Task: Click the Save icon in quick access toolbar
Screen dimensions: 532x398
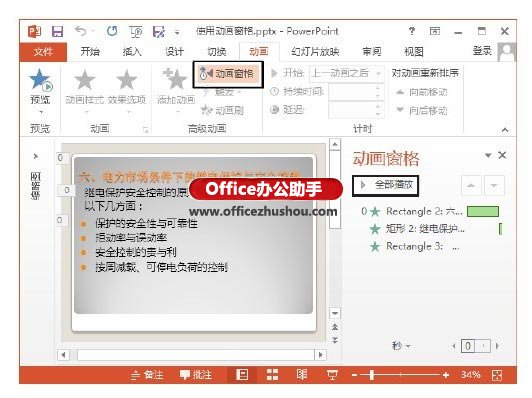Action: (x=57, y=32)
